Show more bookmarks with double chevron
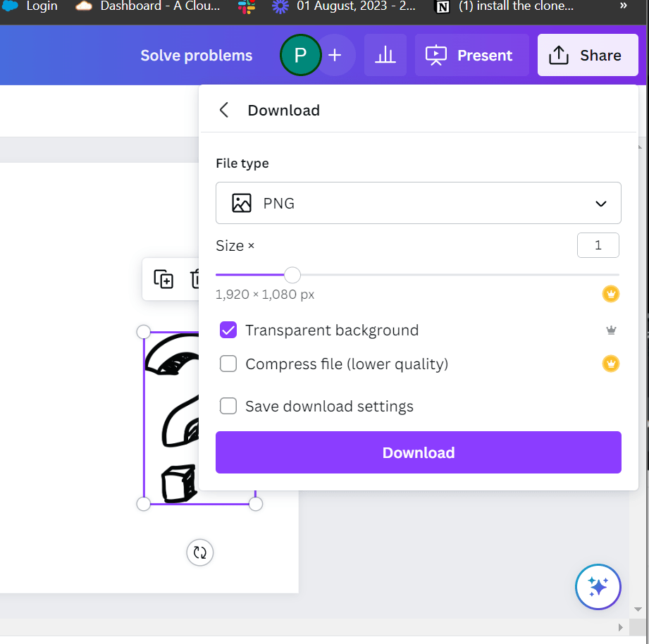This screenshot has height=644, width=649. (x=623, y=6)
